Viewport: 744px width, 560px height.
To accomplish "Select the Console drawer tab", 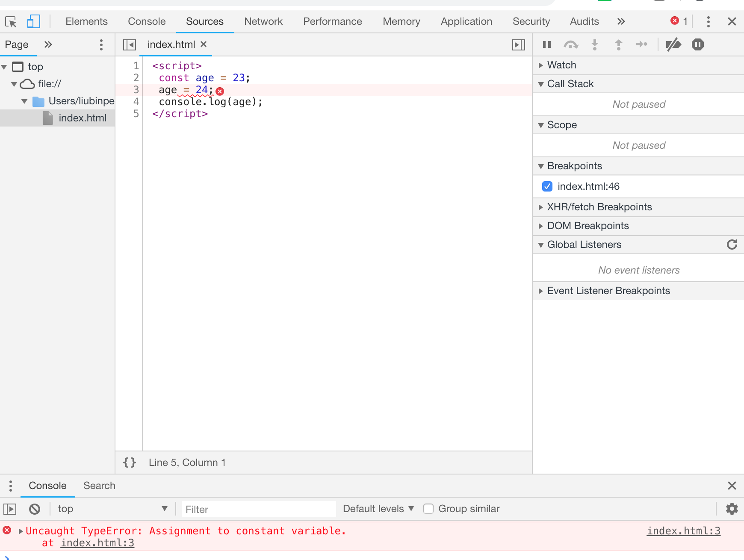I will tap(47, 486).
